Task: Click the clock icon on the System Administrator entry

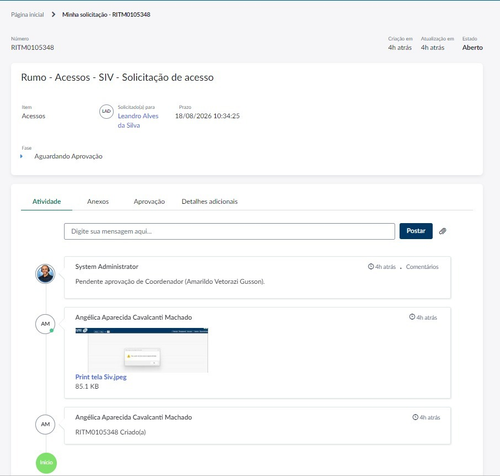Action: click(371, 266)
